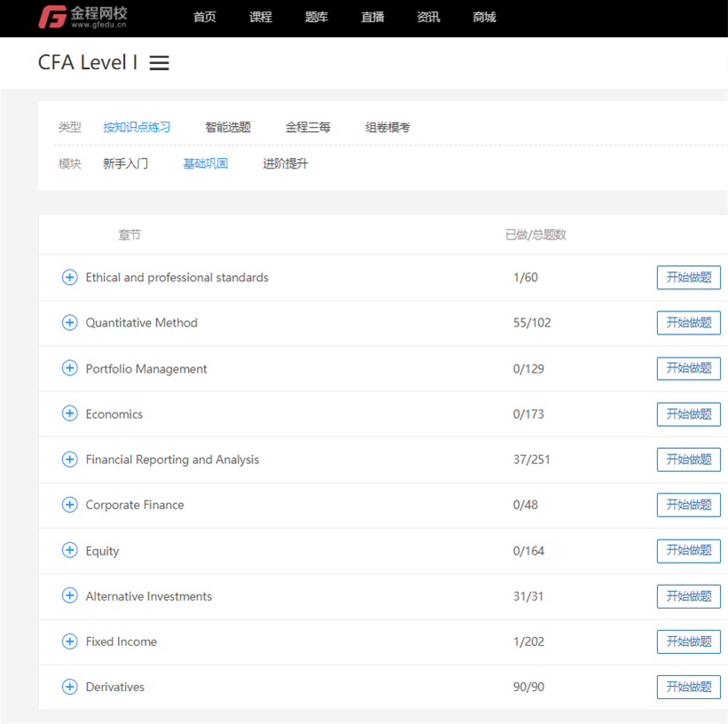Expand Ethical and professional standards chapter
Screen dimensions: 728x724
[x=70, y=278]
